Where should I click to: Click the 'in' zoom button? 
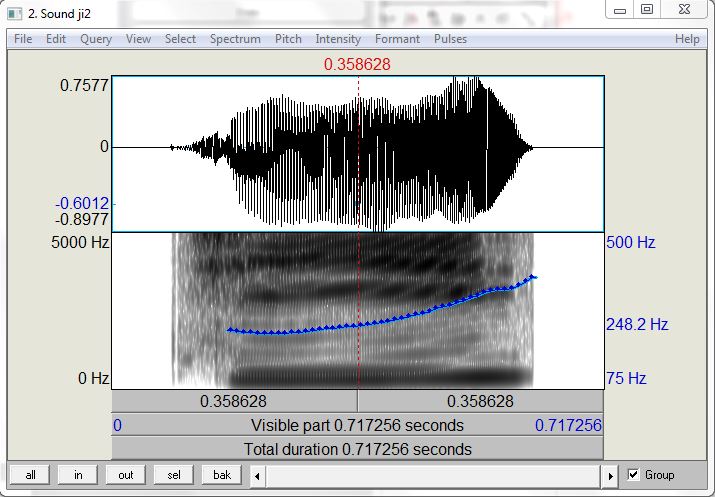(x=78, y=475)
